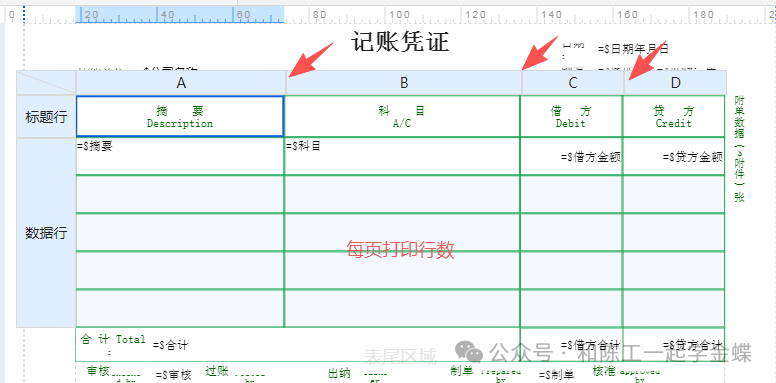Select the 科目 A/C header cell
Viewport: 776px width, 383px height.
click(x=402, y=116)
